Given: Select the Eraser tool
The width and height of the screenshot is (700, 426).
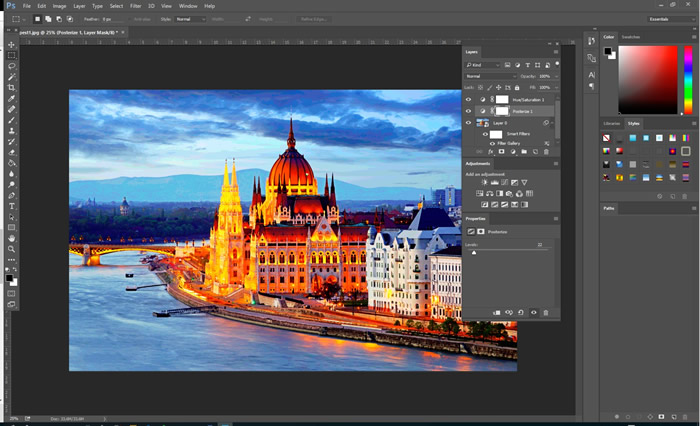Looking at the screenshot, I should [12, 152].
